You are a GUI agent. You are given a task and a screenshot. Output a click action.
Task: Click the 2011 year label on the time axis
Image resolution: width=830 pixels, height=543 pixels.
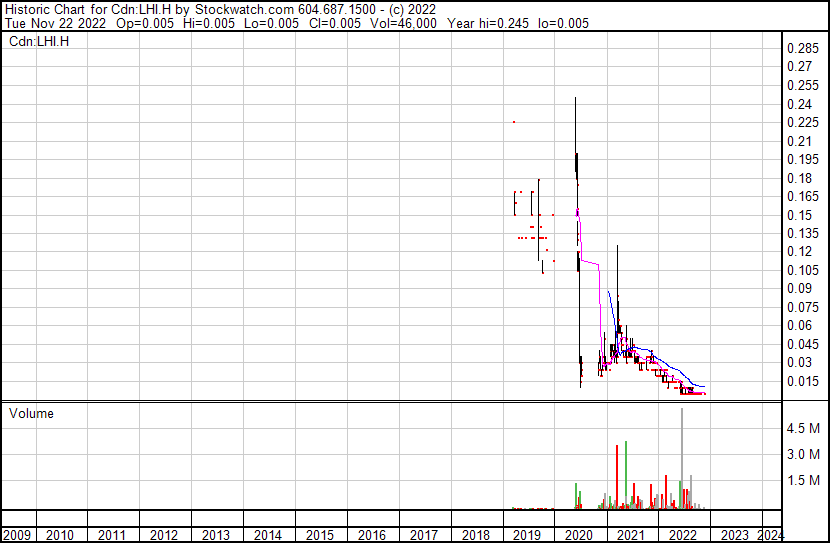point(112,535)
